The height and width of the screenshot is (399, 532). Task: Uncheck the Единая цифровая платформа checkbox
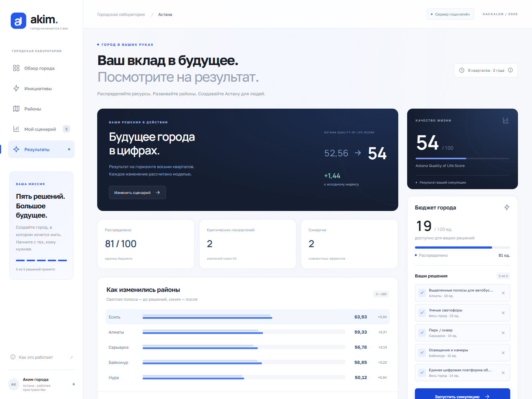tap(422, 373)
